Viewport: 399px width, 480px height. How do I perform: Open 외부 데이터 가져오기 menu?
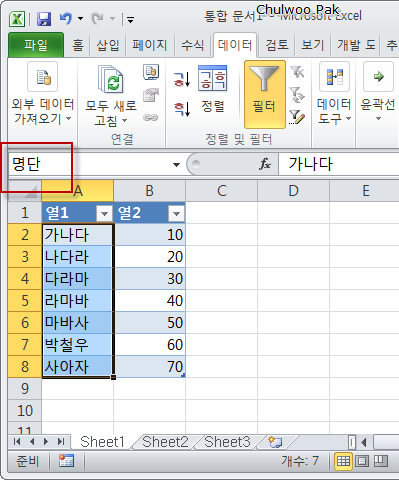pyautogui.click(x=43, y=95)
